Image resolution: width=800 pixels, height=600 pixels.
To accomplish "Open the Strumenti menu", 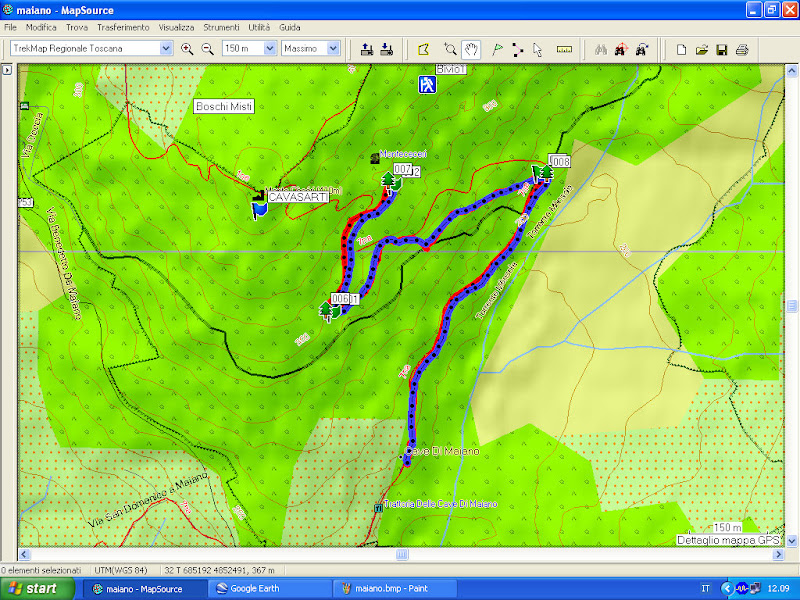I will tap(221, 28).
